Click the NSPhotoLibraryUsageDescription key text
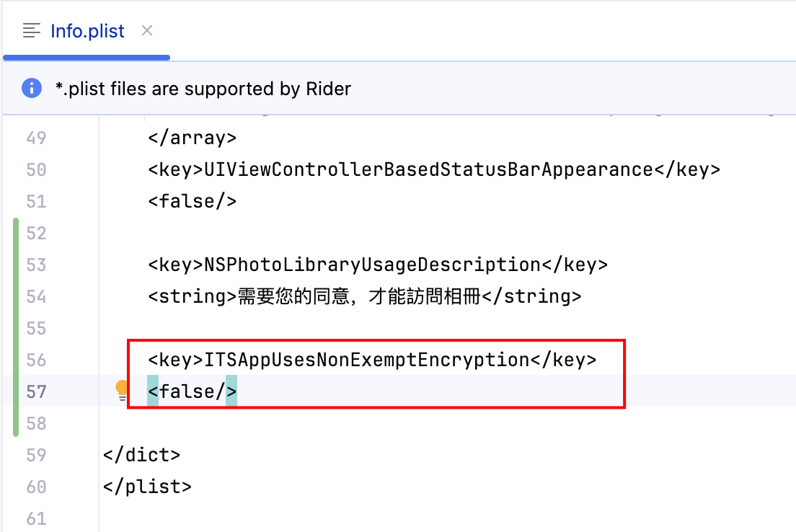 (372, 265)
